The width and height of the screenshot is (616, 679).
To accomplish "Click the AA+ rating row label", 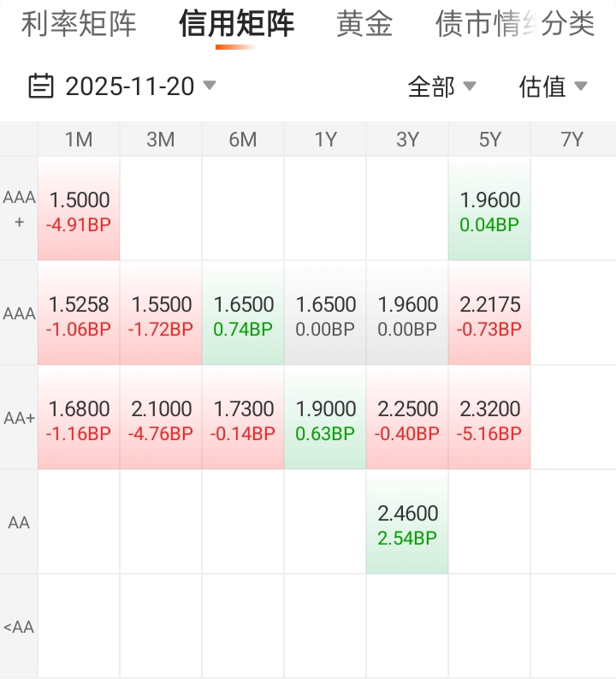I will [x=19, y=419].
